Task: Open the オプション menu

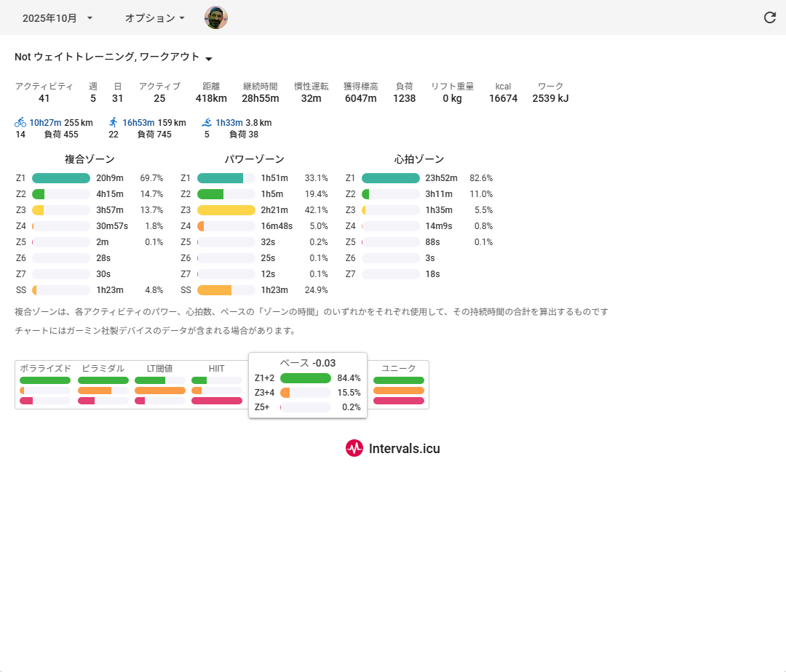Action: click(x=154, y=18)
